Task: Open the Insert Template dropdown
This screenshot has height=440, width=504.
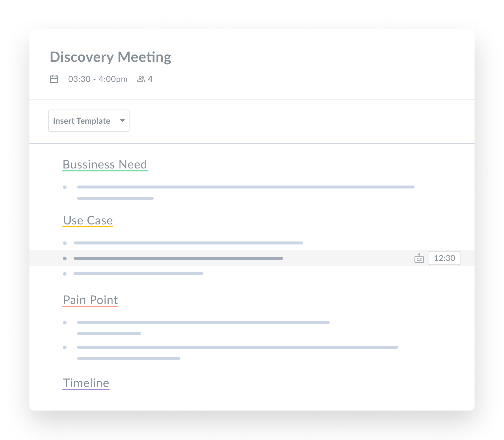Action: click(x=89, y=121)
